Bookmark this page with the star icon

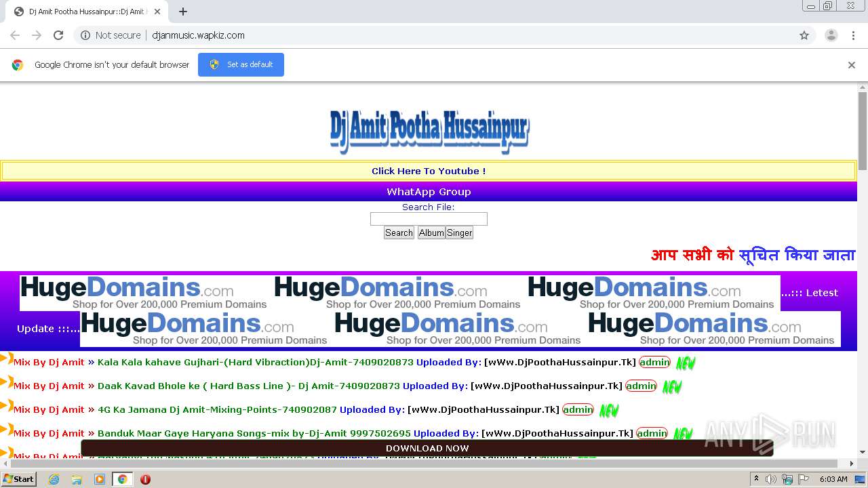(804, 35)
